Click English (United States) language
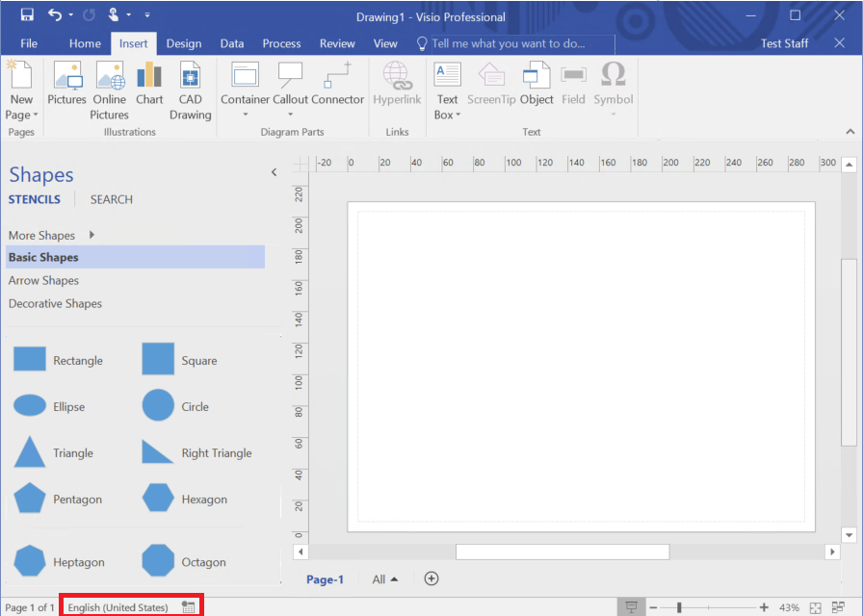The height and width of the screenshot is (616, 863). (118, 607)
